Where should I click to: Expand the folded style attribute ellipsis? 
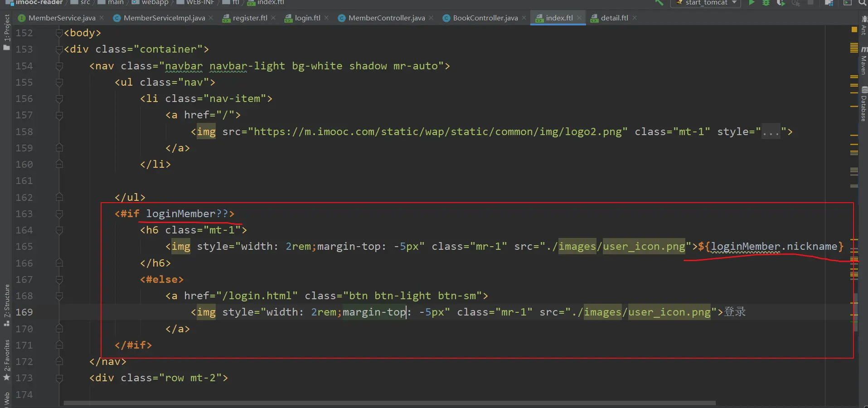(x=771, y=132)
